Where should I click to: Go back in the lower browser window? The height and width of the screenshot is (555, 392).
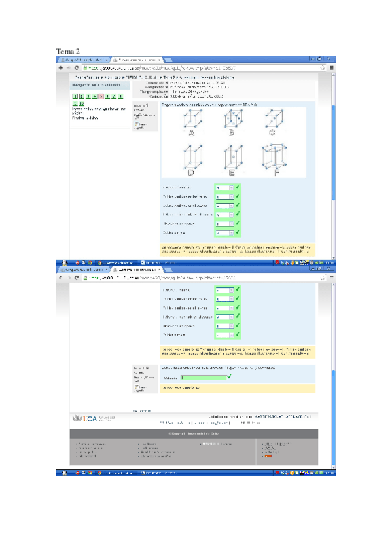(x=60, y=278)
